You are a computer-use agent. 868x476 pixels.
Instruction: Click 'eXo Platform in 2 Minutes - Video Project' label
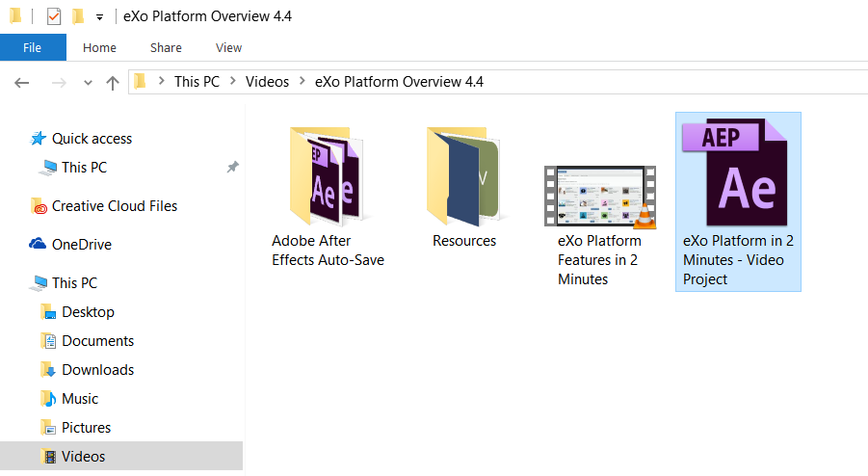[x=738, y=259]
